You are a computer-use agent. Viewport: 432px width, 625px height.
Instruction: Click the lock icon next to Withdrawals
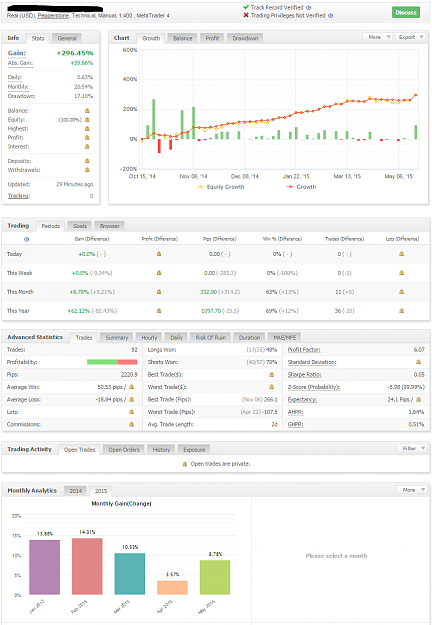click(x=87, y=170)
